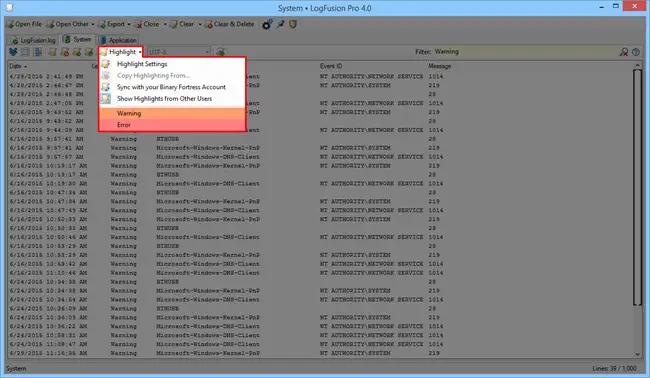Expand the Open Other dropdown arrow
Viewport: 650px width, 378px height.
[x=93, y=24]
